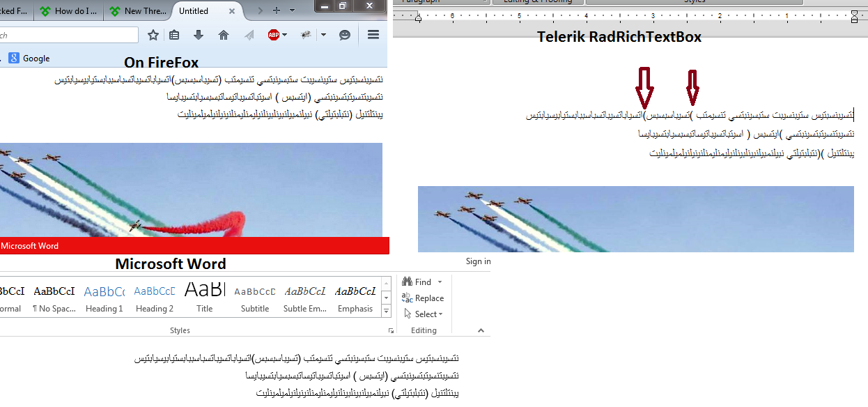Open the Firefox hamburger menu
868x407 pixels.
click(x=373, y=35)
